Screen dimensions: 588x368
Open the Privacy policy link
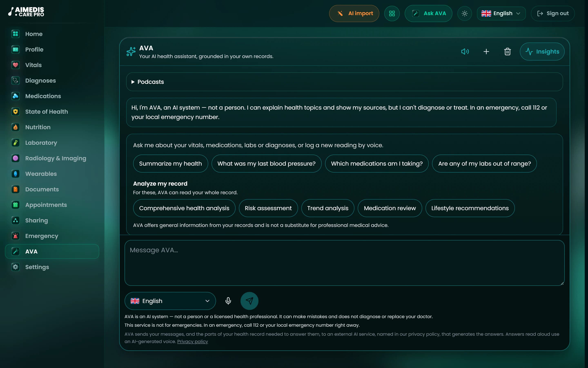(193, 341)
